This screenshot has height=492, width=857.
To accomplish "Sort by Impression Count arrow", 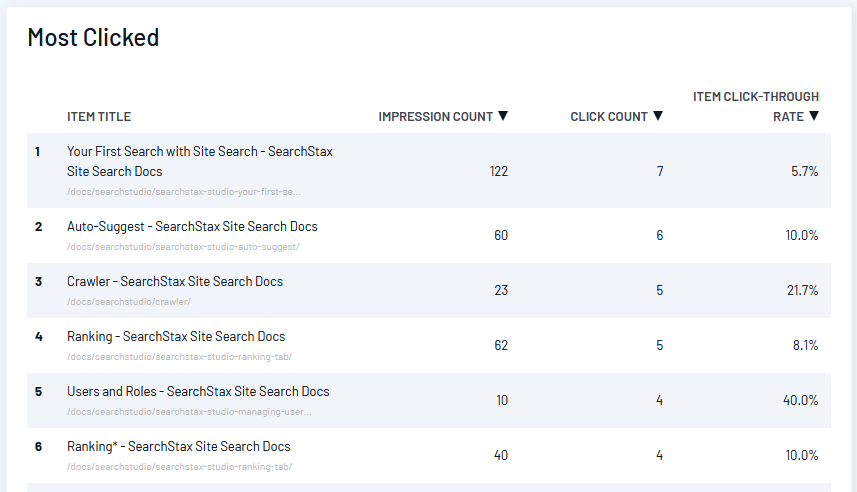I will tap(503, 116).
